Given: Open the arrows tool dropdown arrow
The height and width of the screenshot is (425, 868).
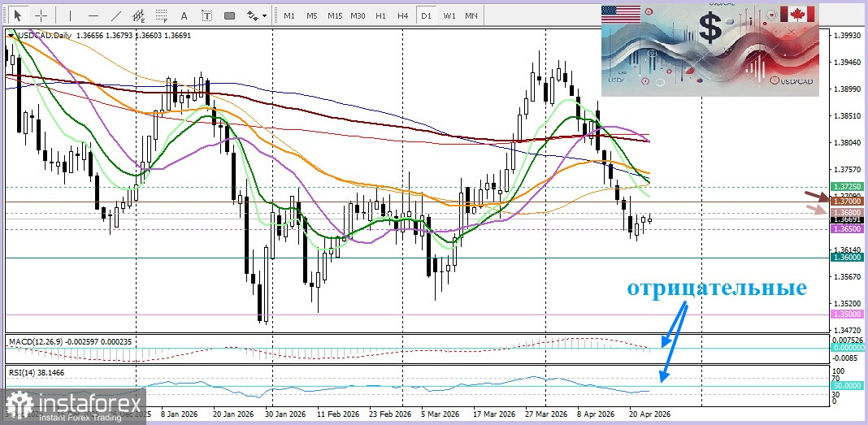Looking at the screenshot, I should [265, 15].
